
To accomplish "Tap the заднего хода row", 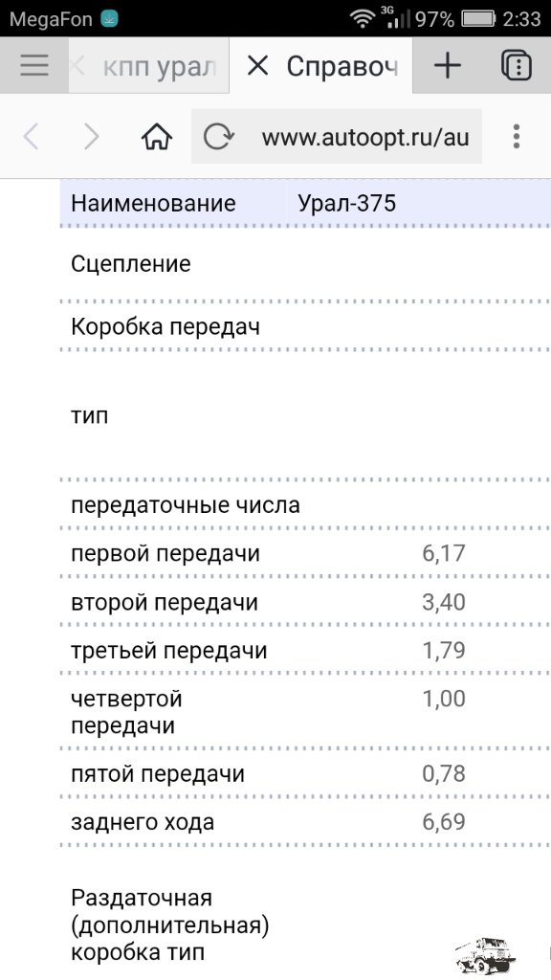I will [305, 822].
